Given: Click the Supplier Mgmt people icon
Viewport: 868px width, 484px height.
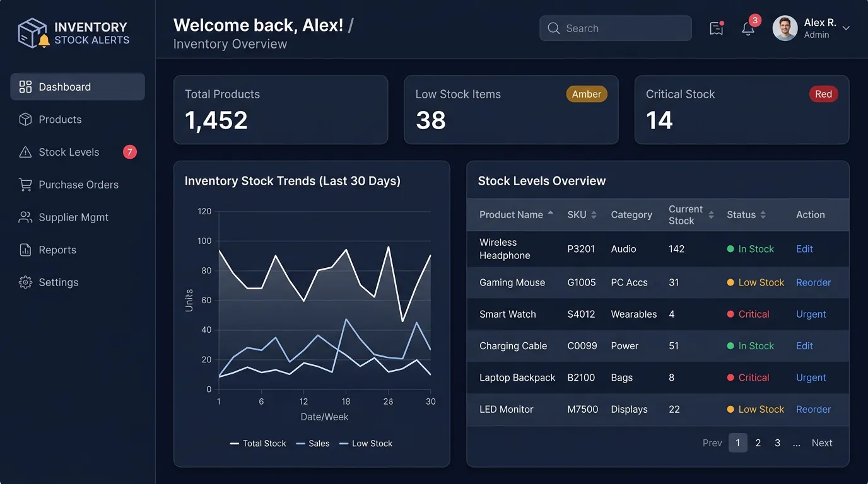Looking at the screenshot, I should 25,217.
